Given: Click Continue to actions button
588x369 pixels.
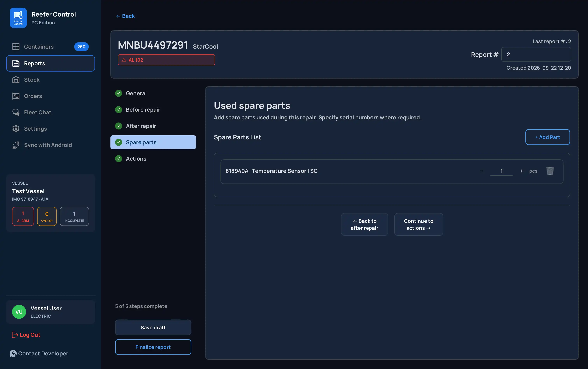Looking at the screenshot, I should [419, 225].
